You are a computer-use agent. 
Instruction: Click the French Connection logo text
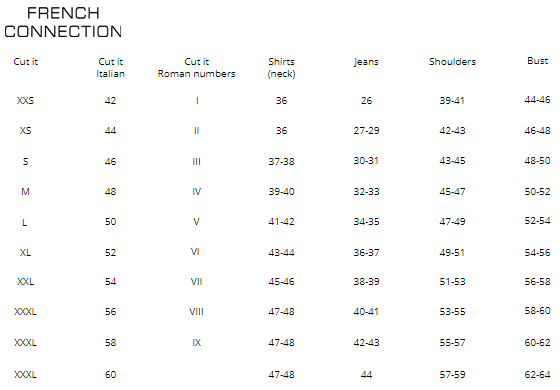(63, 22)
